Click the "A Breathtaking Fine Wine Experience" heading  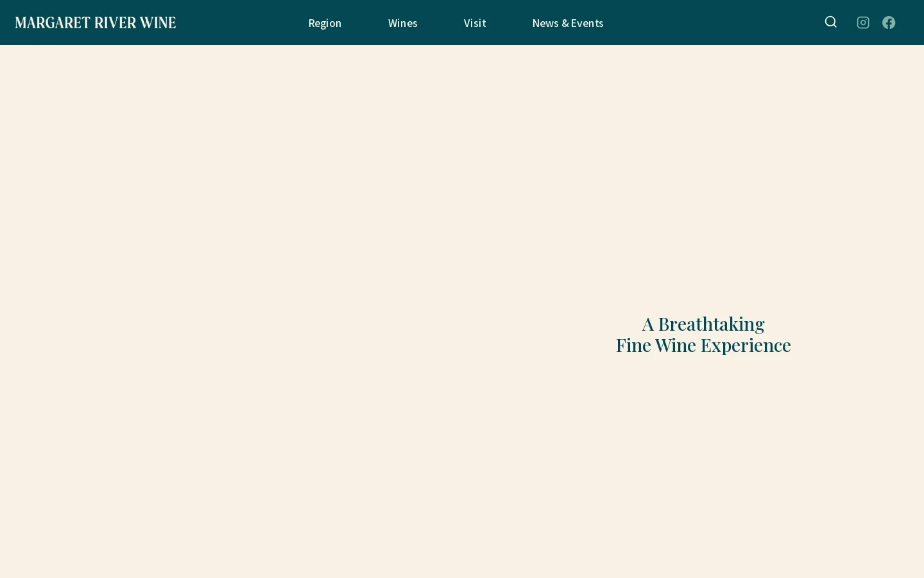point(703,334)
